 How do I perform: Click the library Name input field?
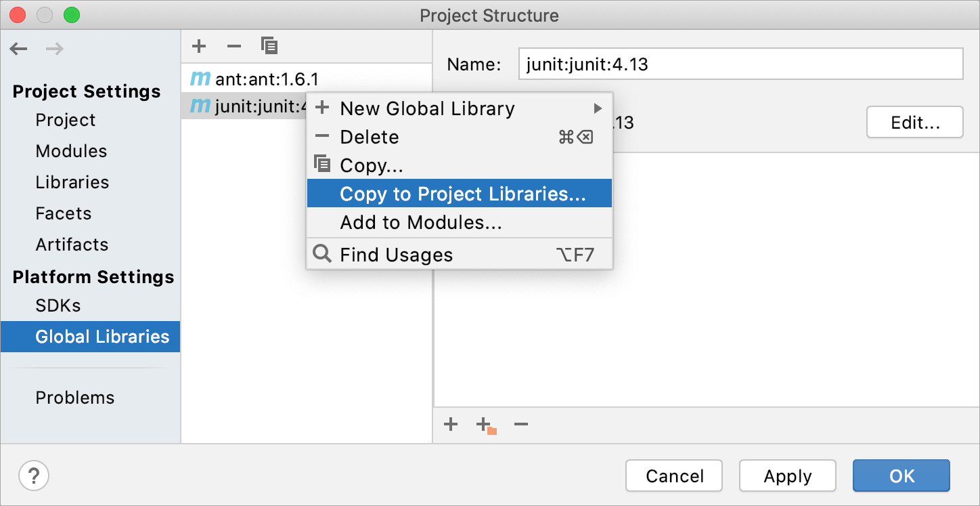[x=740, y=64]
